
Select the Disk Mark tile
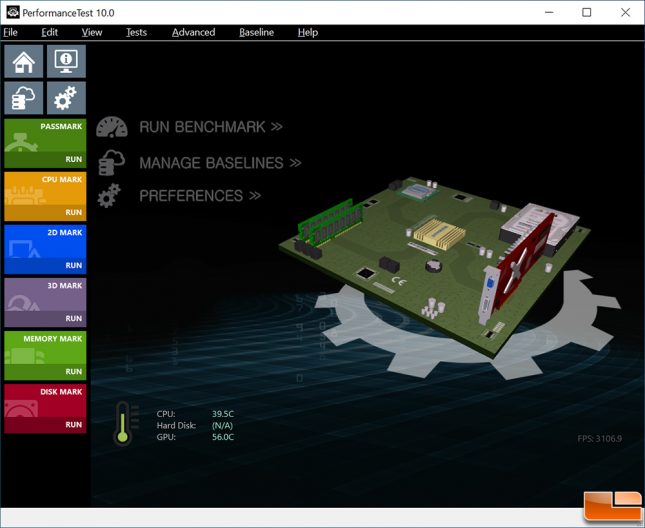pyautogui.click(x=45, y=408)
